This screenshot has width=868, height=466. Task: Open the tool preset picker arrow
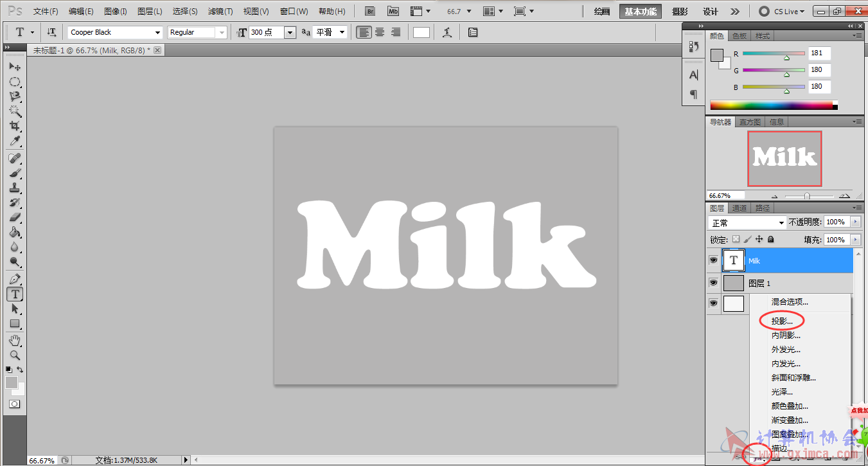point(32,32)
